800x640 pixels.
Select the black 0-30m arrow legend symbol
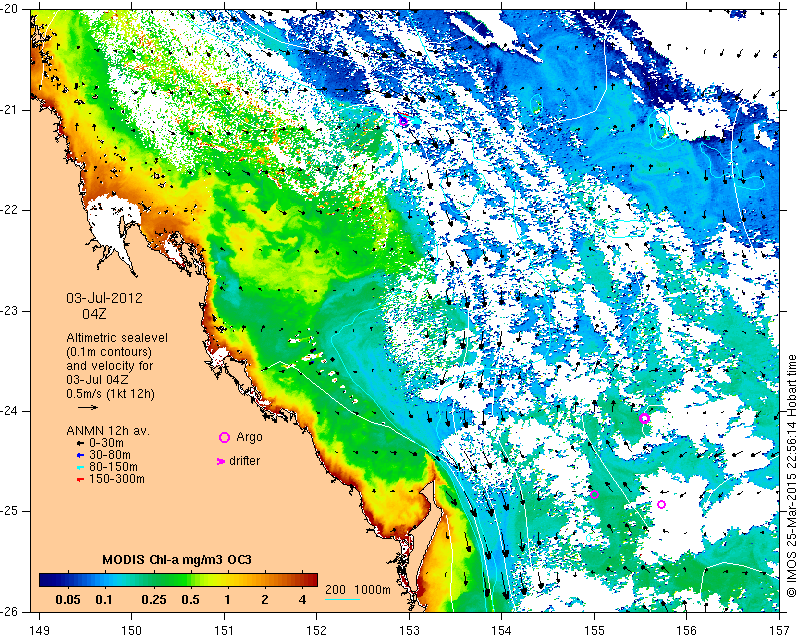(80, 443)
